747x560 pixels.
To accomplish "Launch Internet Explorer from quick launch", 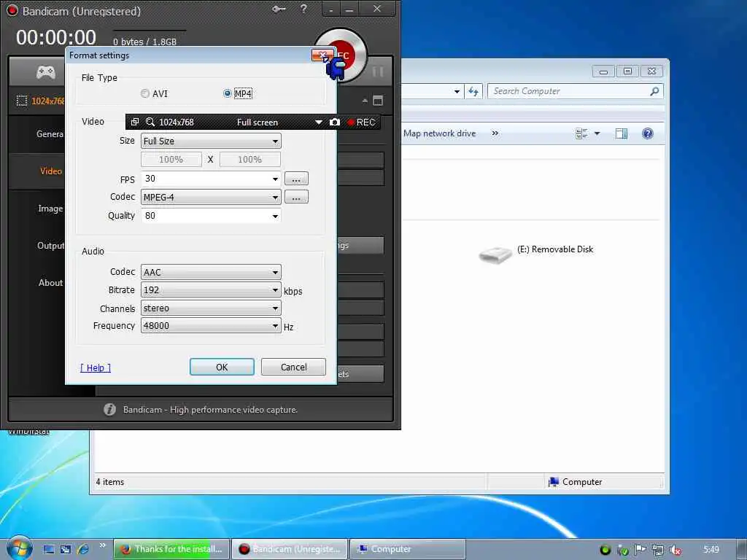I will click(83, 550).
